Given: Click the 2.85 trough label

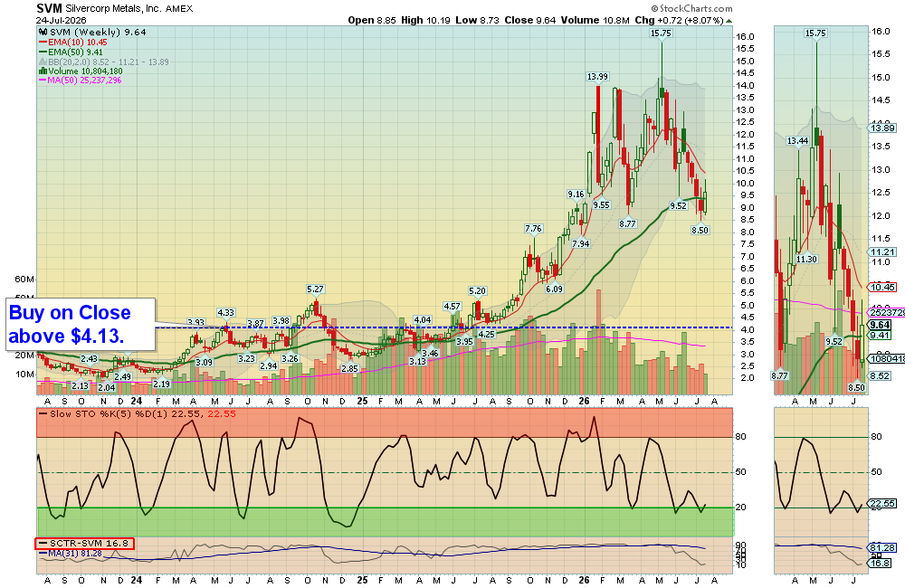Looking at the screenshot, I should [x=349, y=369].
